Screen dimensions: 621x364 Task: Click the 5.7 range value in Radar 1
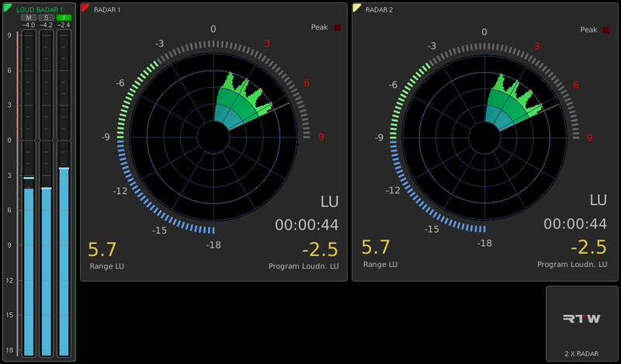[x=102, y=250]
